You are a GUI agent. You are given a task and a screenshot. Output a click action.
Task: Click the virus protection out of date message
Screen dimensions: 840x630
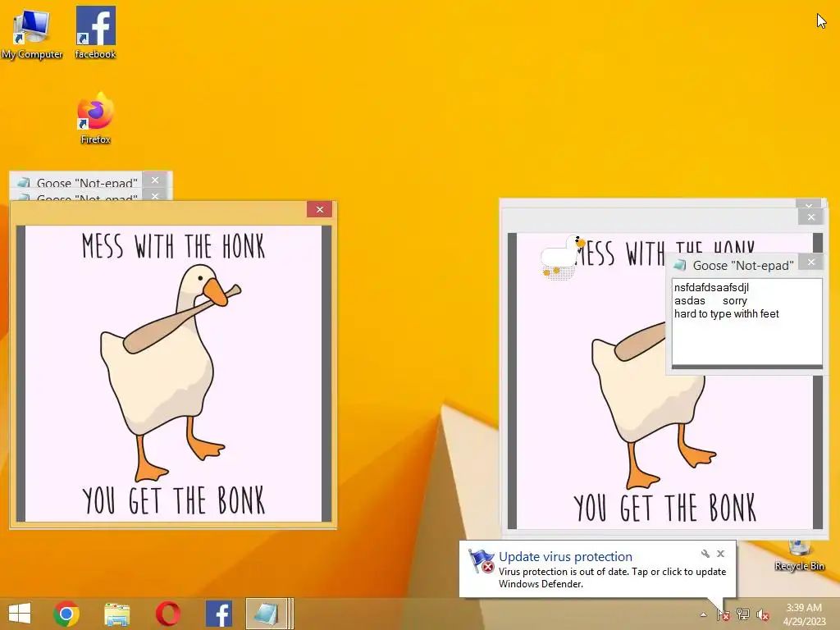click(x=612, y=577)
